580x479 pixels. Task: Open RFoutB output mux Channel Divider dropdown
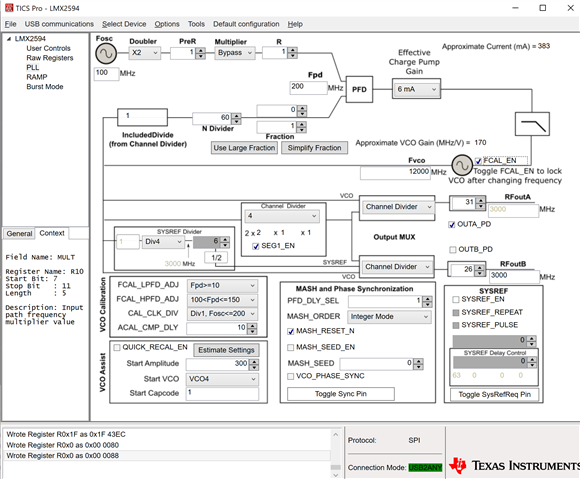pos(397,267)
